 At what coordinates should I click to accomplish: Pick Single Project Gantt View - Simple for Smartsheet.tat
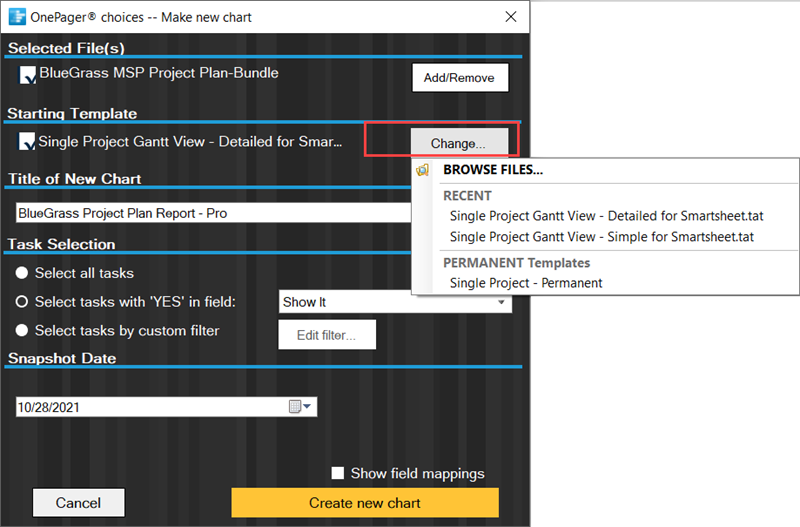pyautogui.click(x=602, y=237)
